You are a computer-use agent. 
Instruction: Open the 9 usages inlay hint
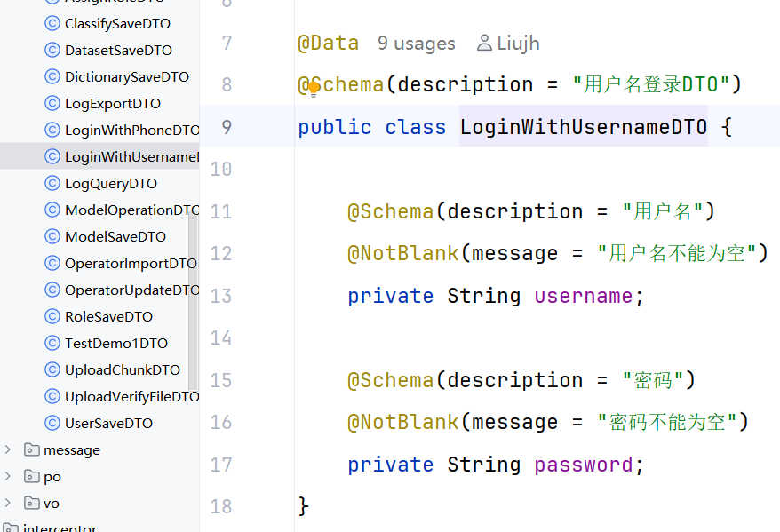coord(417,44)
